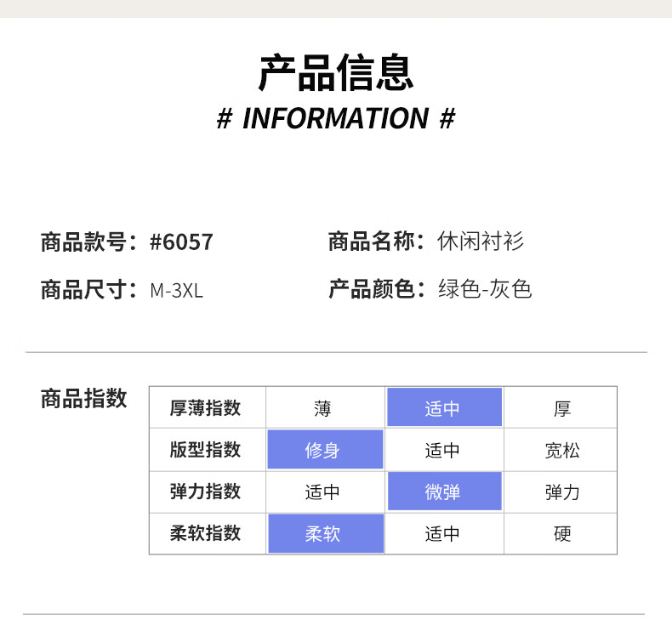Click the 厚薄指数 row header
This screenshot has width=672, height=631.
205,408
